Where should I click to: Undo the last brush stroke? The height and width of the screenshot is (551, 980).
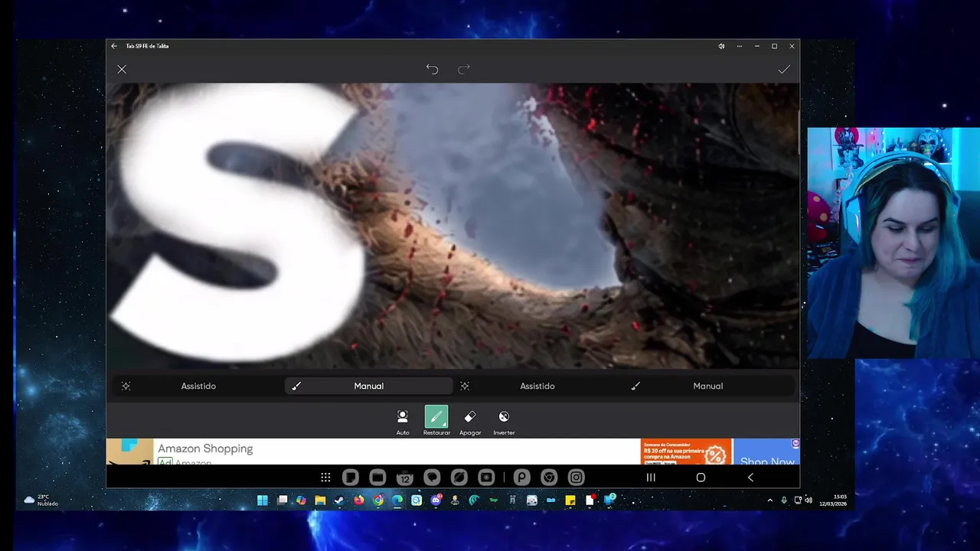pos(432,70)
